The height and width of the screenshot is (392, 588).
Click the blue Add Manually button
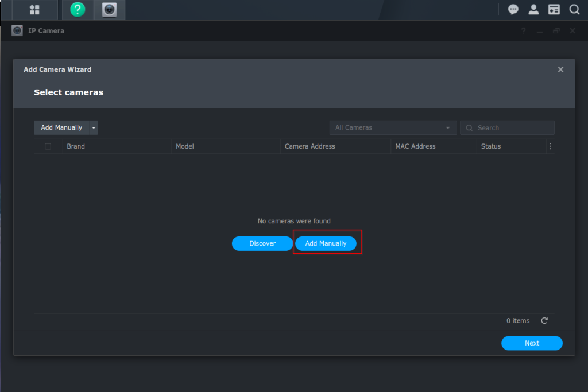(x=326, y=244)
